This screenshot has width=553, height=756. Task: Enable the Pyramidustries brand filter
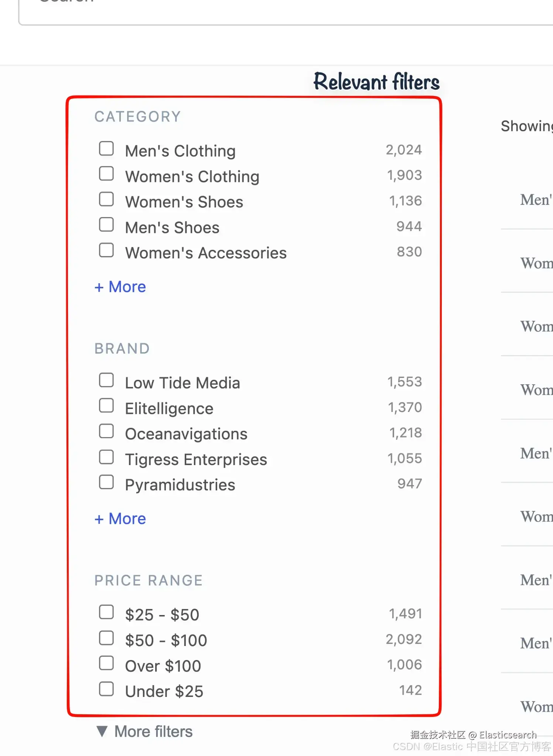coord(106,482)
